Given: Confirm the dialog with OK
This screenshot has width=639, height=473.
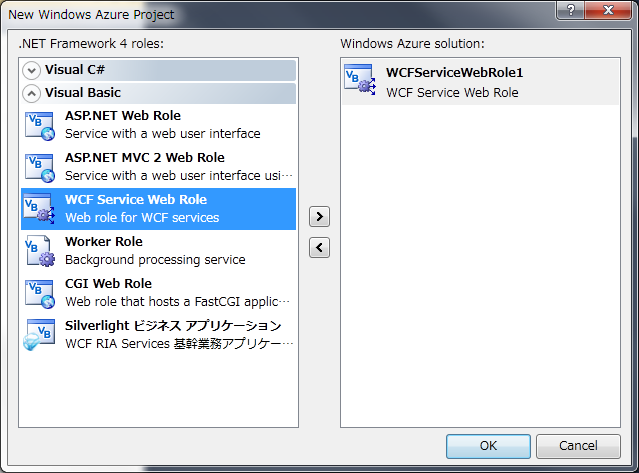Looking at the screenshot, I should click(x=488, y=446).
